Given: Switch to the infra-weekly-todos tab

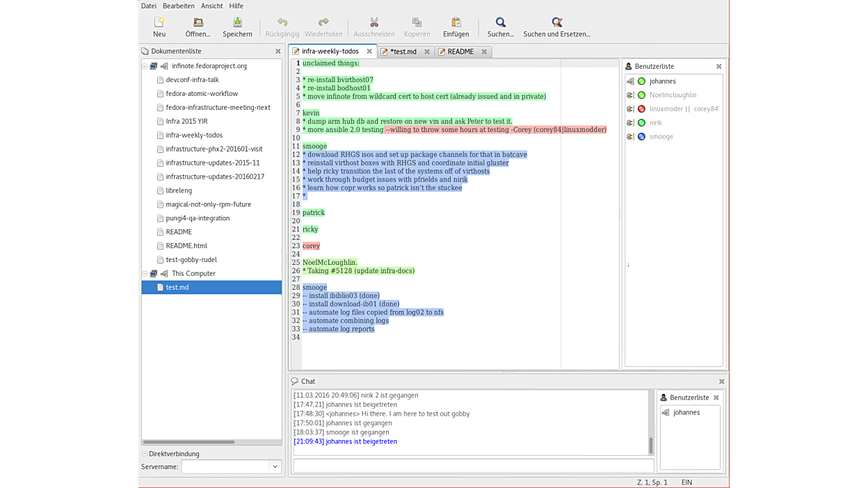Looking at the screenshot, I should [330, 51].
